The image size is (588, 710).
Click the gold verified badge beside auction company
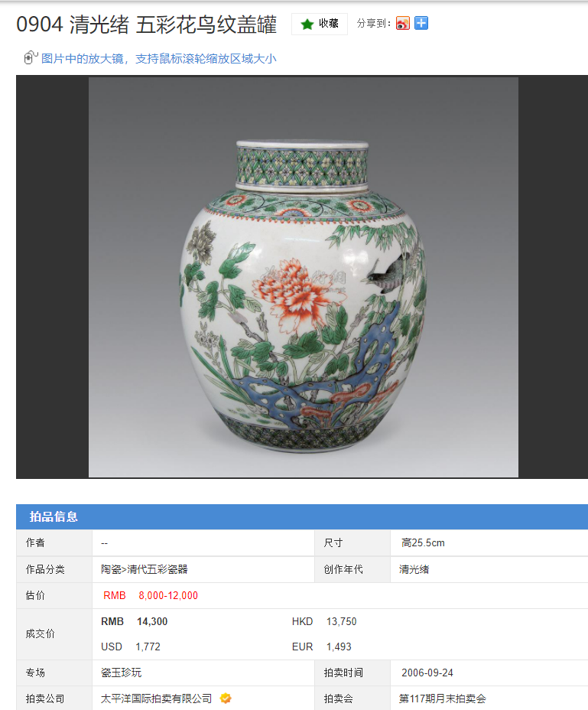[x=225, y=699]
